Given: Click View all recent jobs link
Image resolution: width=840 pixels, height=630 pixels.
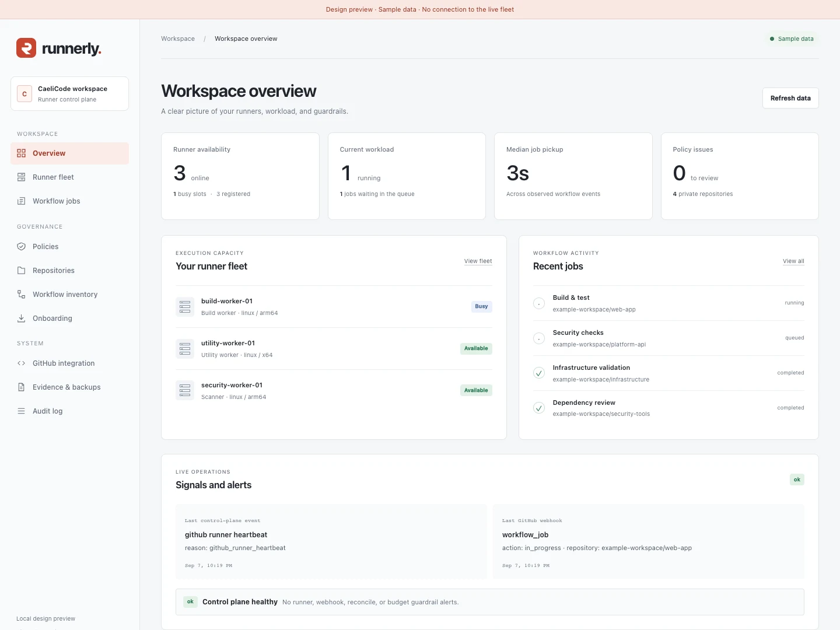Looking at the screenshot, I should 793,261.
